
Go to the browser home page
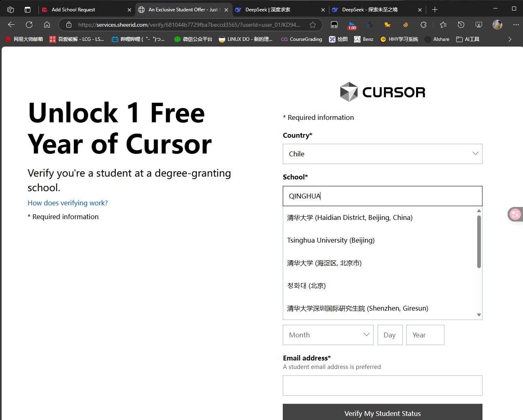(x=47, y=25)
